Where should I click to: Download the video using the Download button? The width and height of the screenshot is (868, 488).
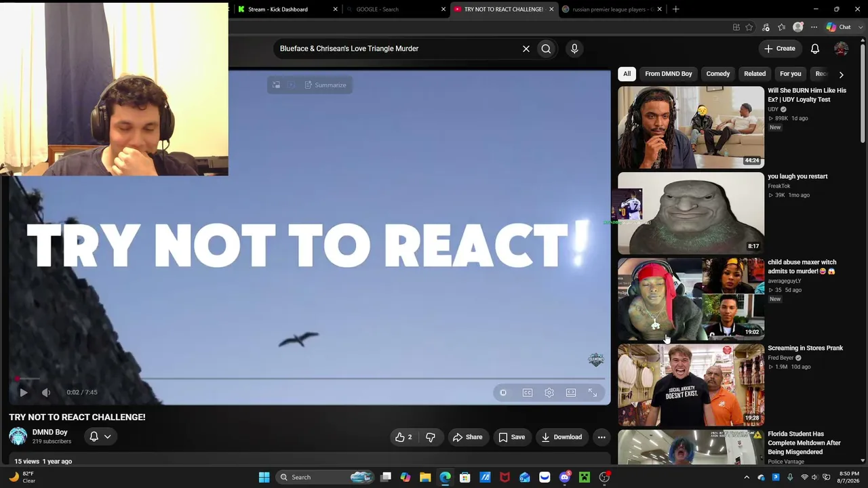click(x=561, y=437)
